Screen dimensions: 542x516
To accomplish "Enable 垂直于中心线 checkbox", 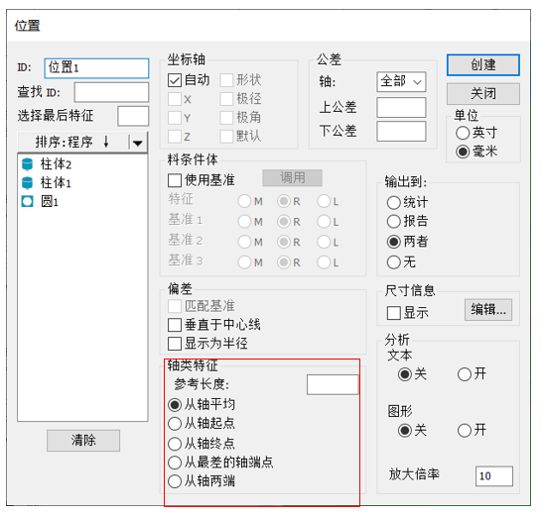I will tap(175, 325).
